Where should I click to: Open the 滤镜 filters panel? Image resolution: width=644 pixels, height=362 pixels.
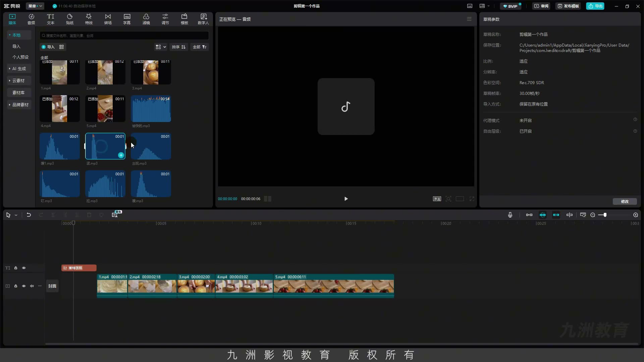[146, 19]
